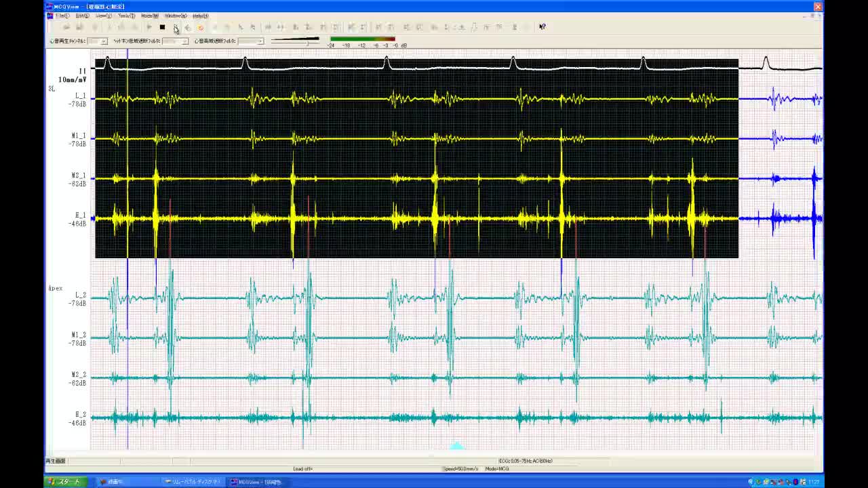Switch to the リムーバブルディスク taskbar button
Viewport: 868px width, 488px height.
[193, 482]
